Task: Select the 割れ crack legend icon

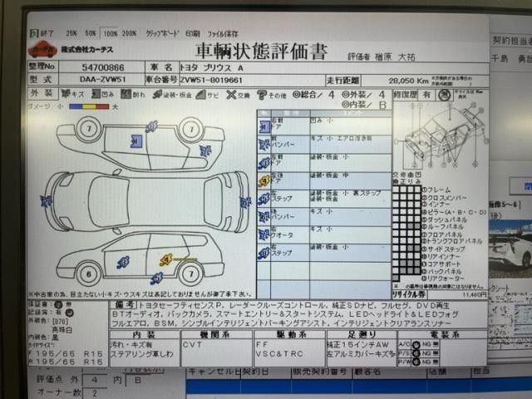Action: click(x=126, y=94)
